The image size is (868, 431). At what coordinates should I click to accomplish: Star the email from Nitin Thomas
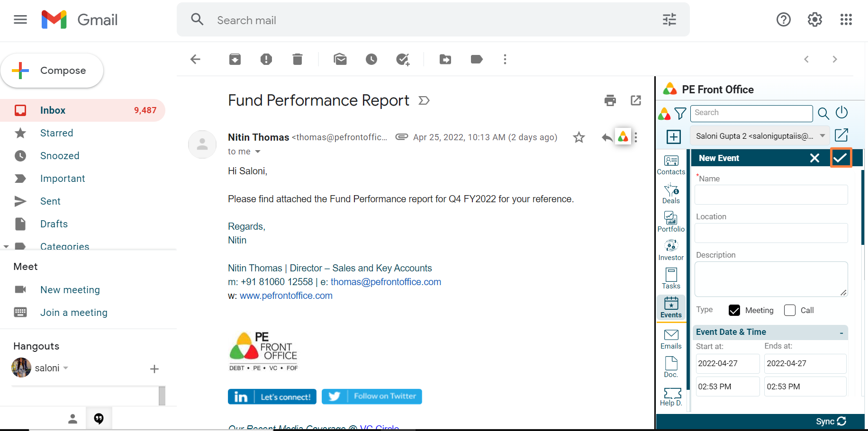579,137
